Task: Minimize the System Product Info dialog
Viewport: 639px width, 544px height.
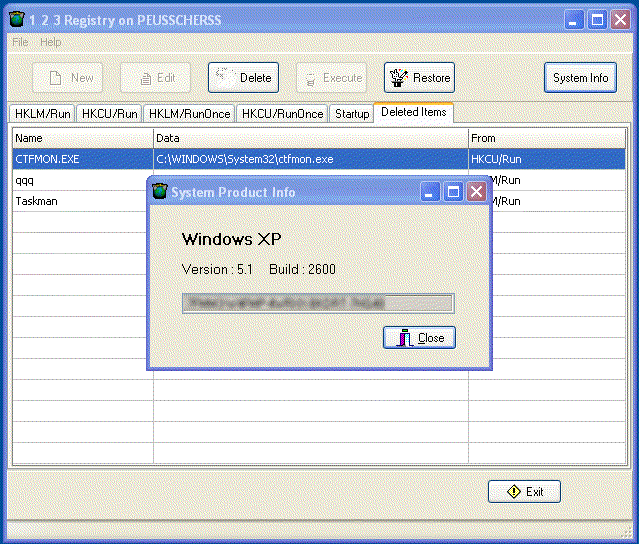Action: point(430,192)
